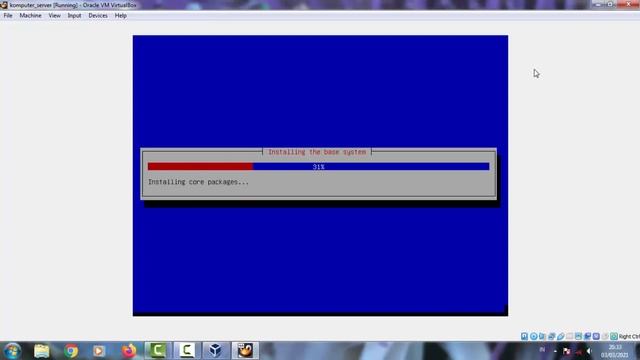The image size is (640, 360).
Task: Show hidden system tray icons
Action: (555, 351)
